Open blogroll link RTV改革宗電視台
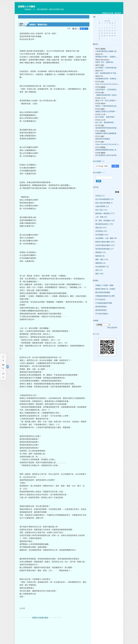 pos(102,314)
